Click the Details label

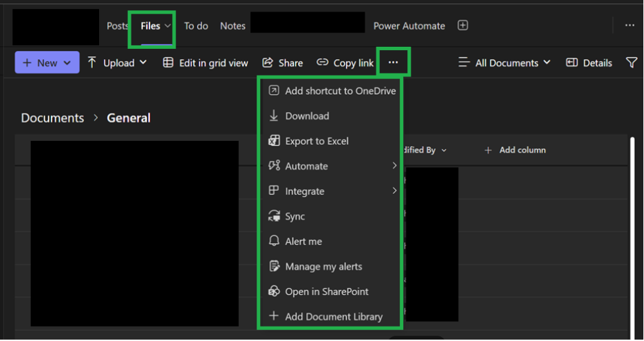598,63
